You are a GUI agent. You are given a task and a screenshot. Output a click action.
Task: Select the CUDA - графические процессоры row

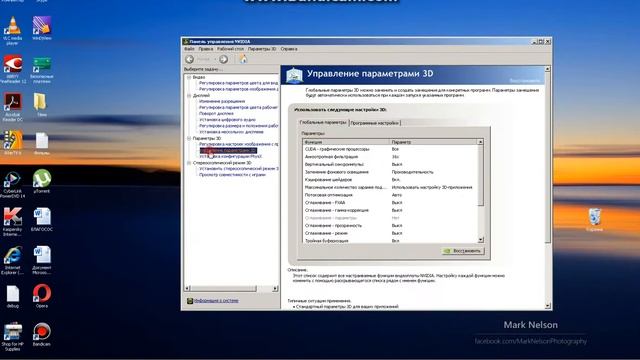(390, 149)
